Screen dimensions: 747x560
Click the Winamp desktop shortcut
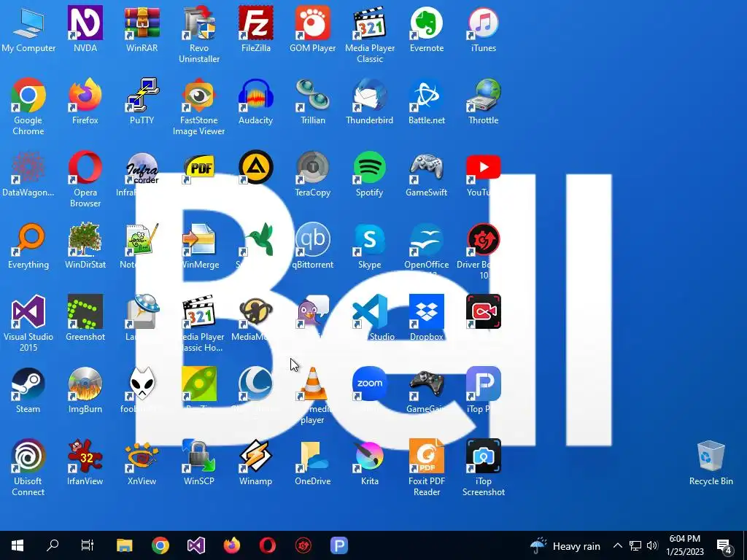point(256,456)
